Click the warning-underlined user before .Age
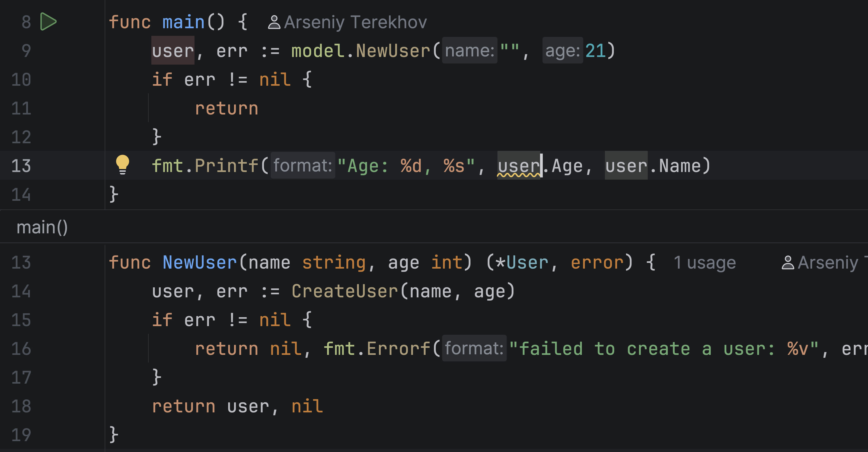 point(519,165)
